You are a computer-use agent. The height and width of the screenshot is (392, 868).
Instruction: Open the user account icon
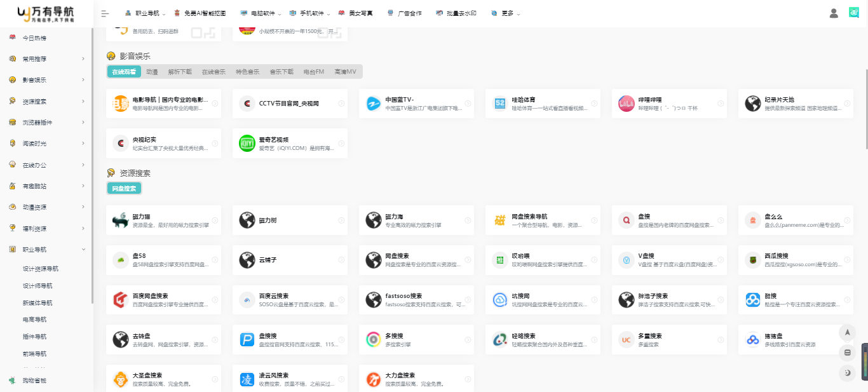[834, 13]
